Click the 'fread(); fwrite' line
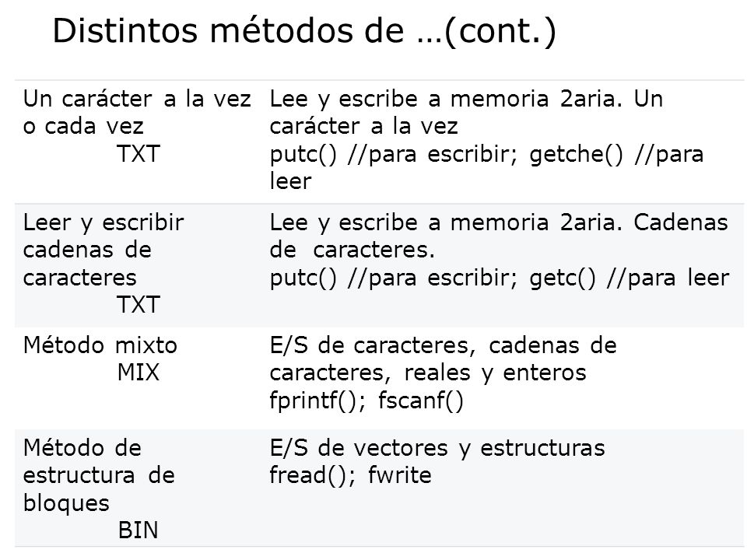The height and width of the screenshot is (560, 747). 351,475
